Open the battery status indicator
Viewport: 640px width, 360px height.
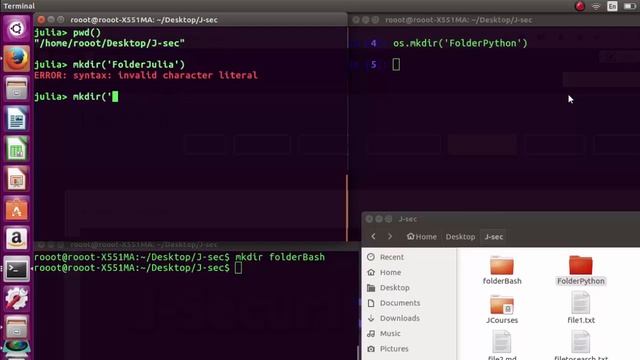coord(630,6)
